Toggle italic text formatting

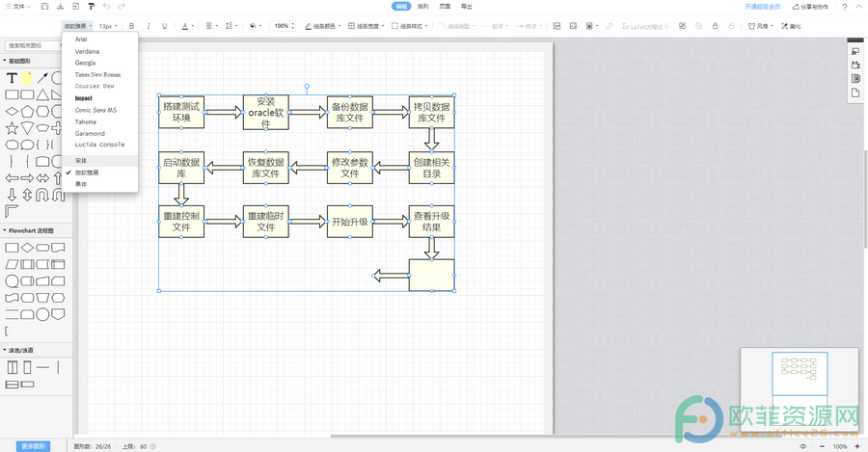coord(148,26)
